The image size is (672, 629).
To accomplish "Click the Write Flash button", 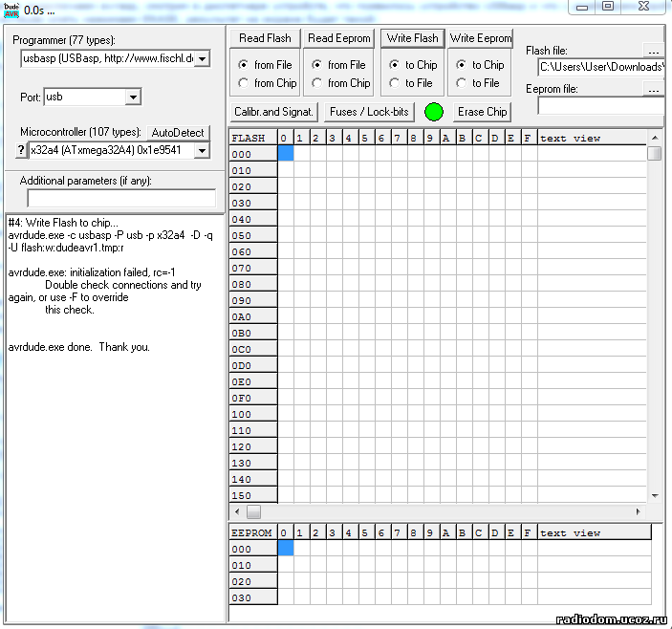I will 412,38.
